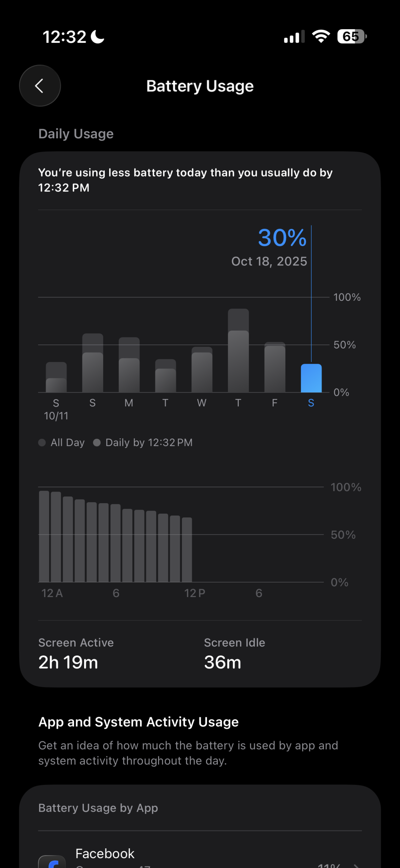This screenshot has width=400, height=868.
Task: Tap the Daily by 12:32 PM legend dot
Action: [x=97, y=442]
